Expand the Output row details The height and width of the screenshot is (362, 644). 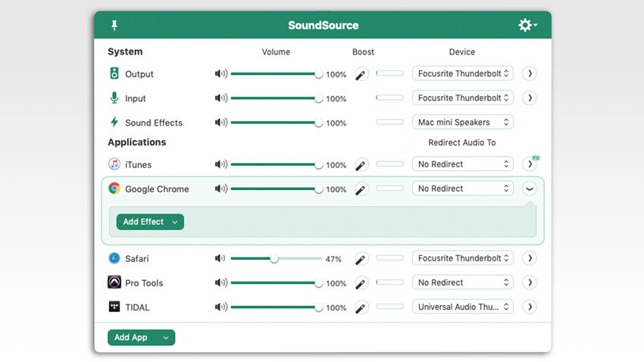pos(530,73)
